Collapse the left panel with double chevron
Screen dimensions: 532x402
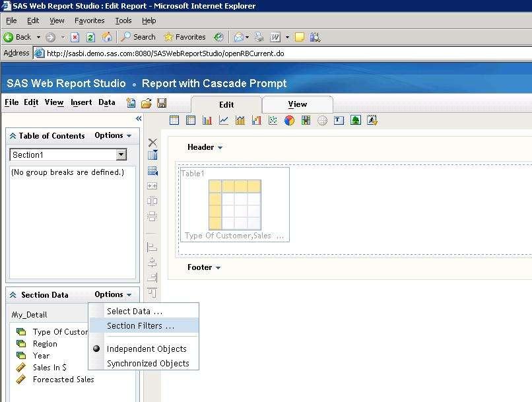tap(139, 118)
